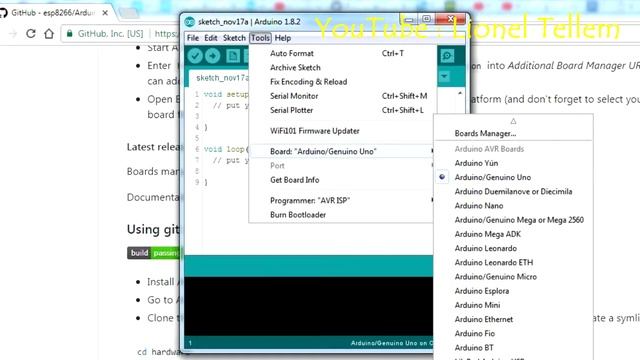Select Arduino Leonardo ETH board
The width and height of the screenshot is (640, 360).
[513, 262]
